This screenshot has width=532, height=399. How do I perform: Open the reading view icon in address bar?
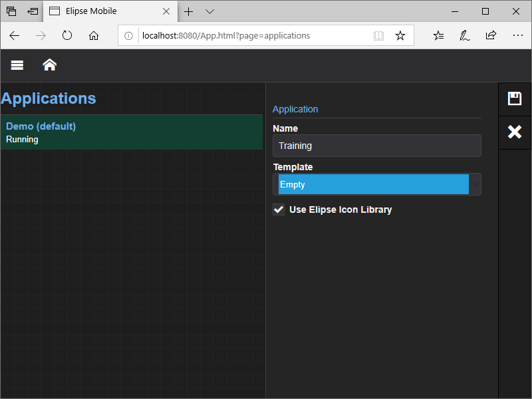(x=378, y=35)
